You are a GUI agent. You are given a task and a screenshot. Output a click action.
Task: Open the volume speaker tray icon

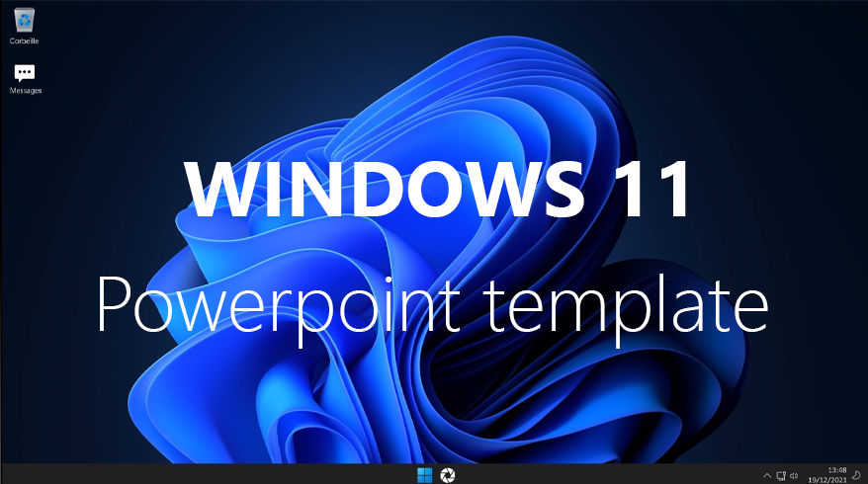coord(794,475)
